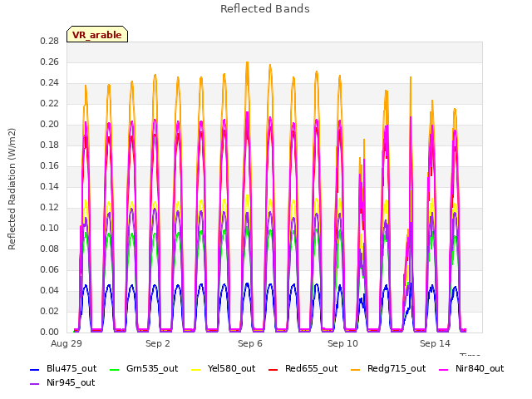Toggle the Red655_out series label
Viewport: 532px width, 399px height.
(311, 368)
